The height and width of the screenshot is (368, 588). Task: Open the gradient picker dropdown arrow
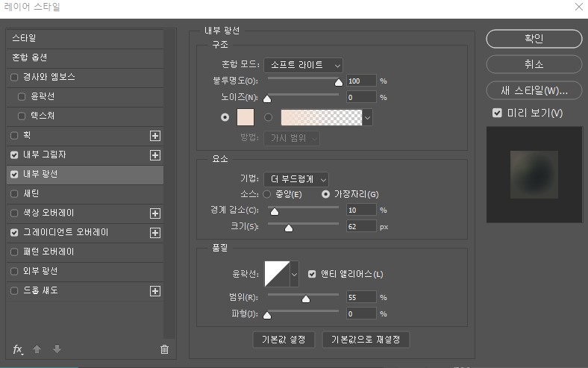coord(367,118)
